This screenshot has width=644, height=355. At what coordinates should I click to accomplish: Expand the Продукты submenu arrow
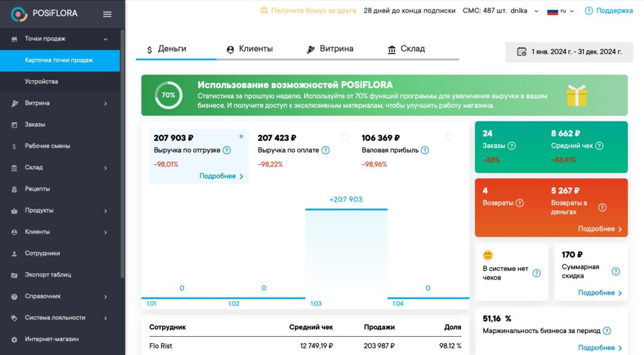106,211
